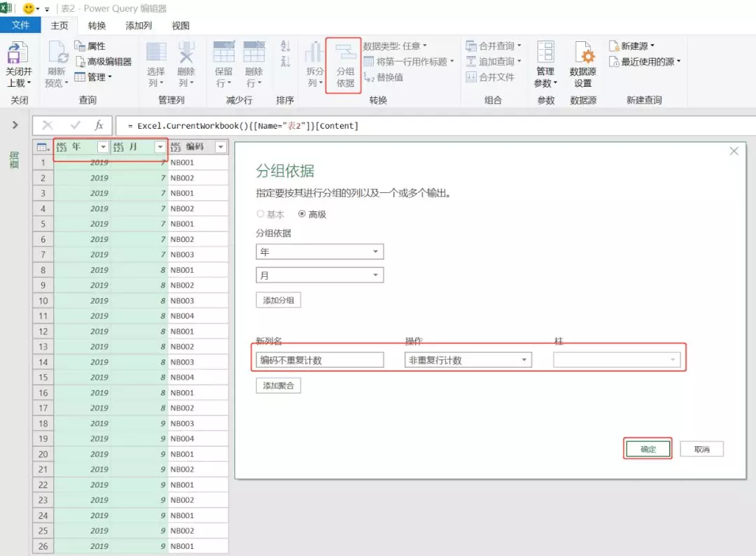Open the empty 柱 (Column) dropdown
Image resolution: width=756 pixels, height=556 pixels.
pos(616,359)
